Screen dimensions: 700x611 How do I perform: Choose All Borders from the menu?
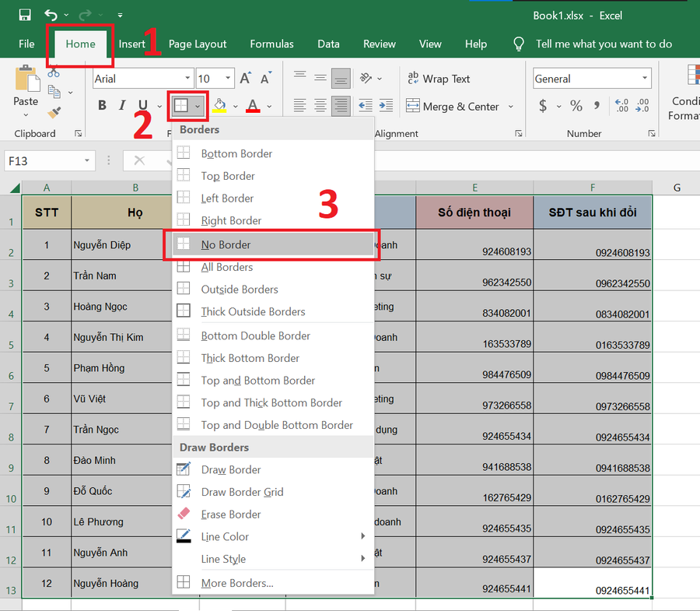(273, 267)
